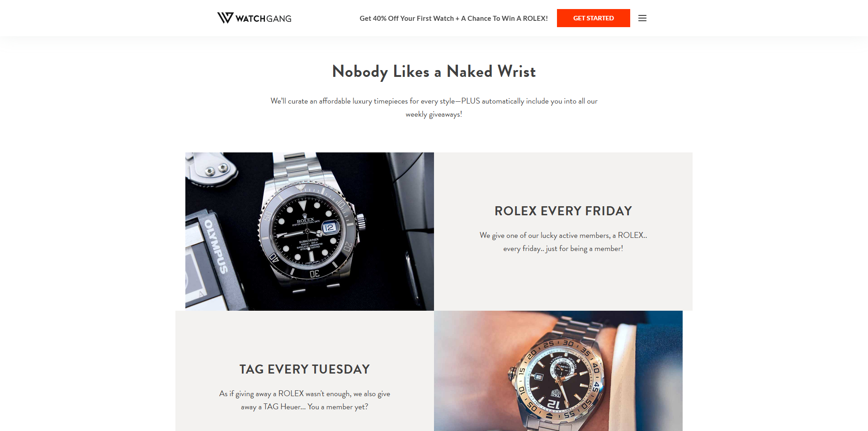The height and width of the screenshot is (431, 868).
Task: Click the Watch Gang W logo icon
Action: point(225,18)
